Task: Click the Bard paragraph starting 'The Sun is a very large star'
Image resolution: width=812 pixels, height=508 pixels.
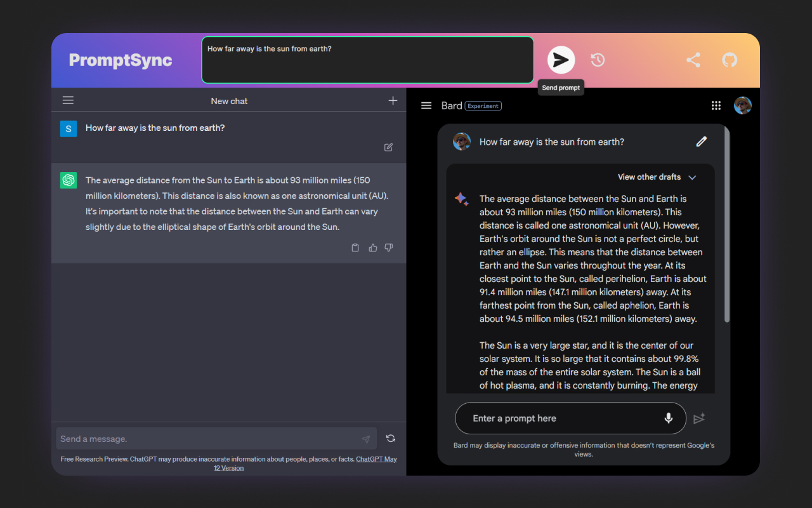Action: tap(590, 365)
